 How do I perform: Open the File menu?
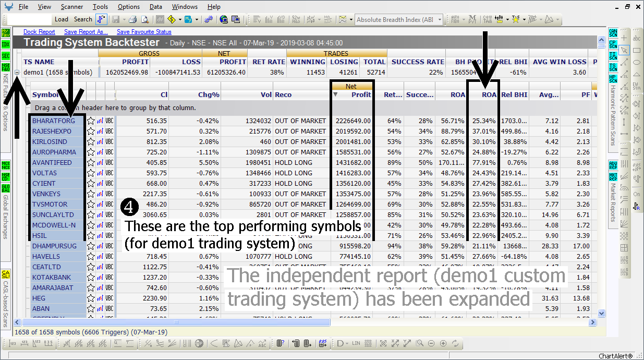tap(23, 7)
